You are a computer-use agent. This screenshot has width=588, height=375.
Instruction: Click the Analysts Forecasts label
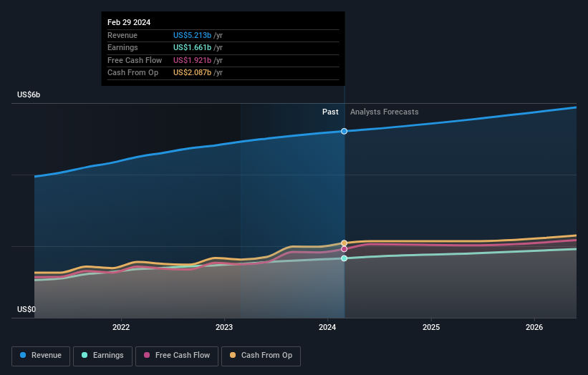point(385,112)
